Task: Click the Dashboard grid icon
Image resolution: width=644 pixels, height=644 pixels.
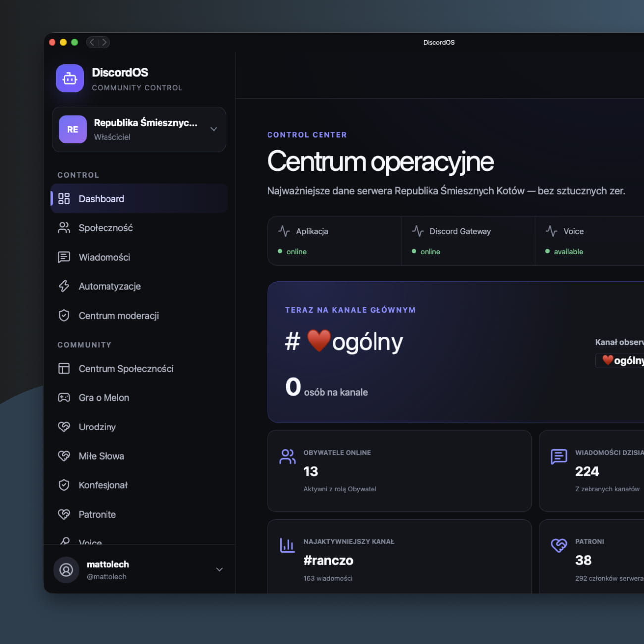Action: point(64,199)
